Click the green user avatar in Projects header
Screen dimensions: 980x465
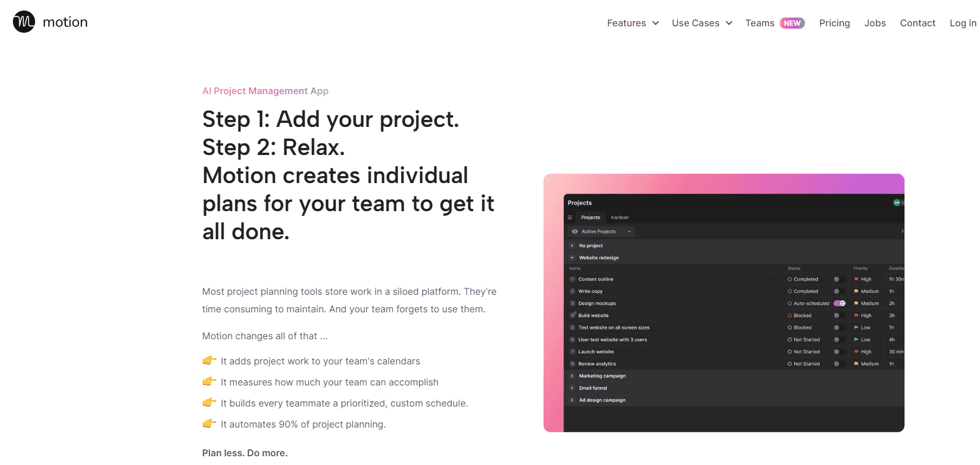pos(896,203)
